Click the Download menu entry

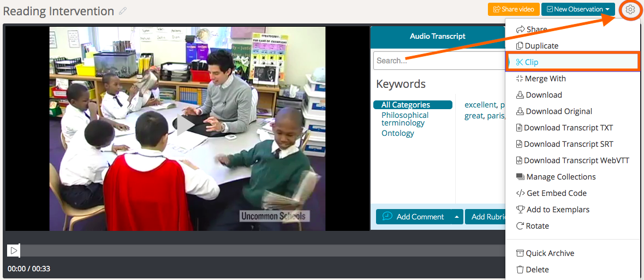tap(544, 95)
